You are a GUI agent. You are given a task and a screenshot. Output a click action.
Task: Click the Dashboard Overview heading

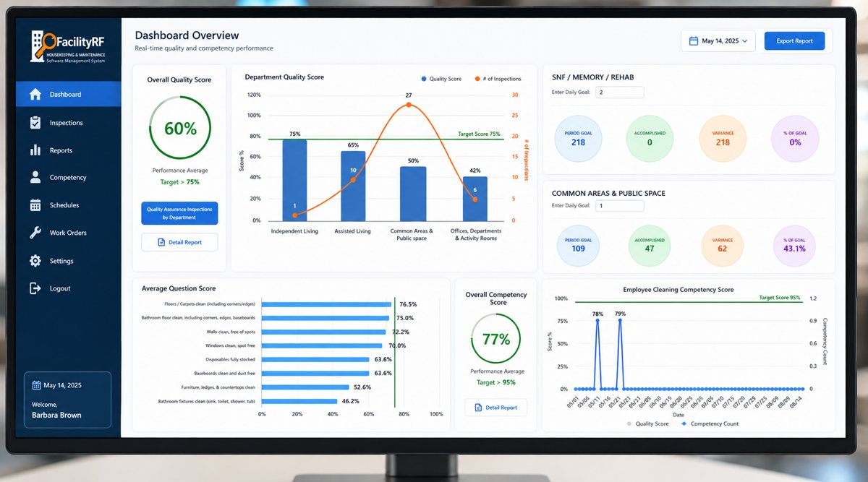coord(187,35)
